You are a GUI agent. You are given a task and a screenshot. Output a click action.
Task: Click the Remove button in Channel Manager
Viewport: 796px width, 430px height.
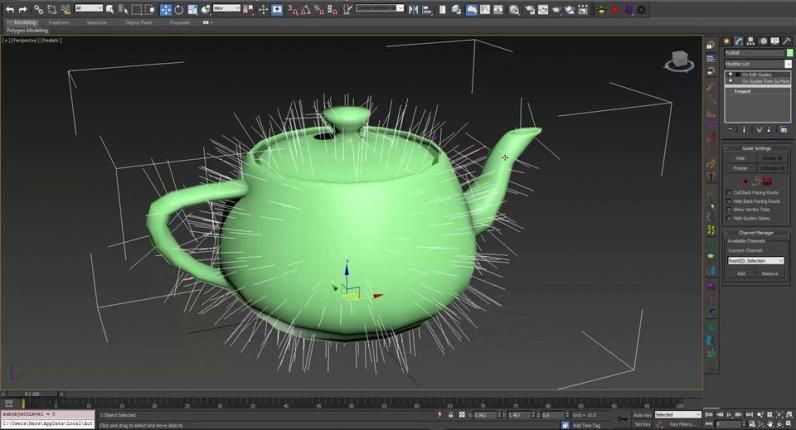tap(770, 273)
